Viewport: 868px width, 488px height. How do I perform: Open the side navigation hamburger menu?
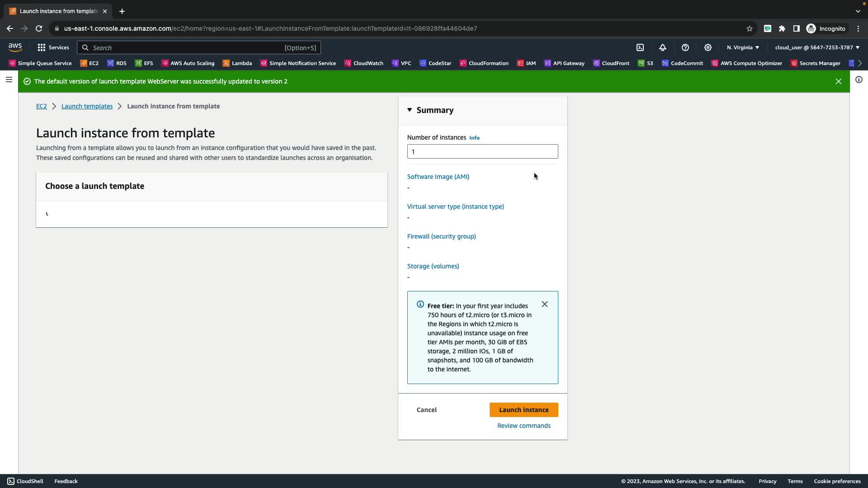click(9, 80)
